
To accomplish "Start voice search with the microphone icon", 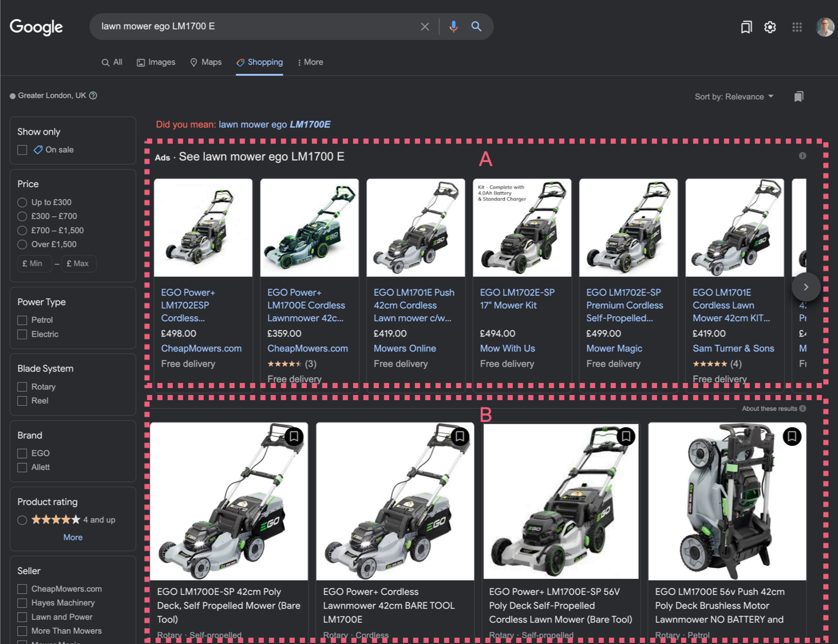I will tap(453, 26).
